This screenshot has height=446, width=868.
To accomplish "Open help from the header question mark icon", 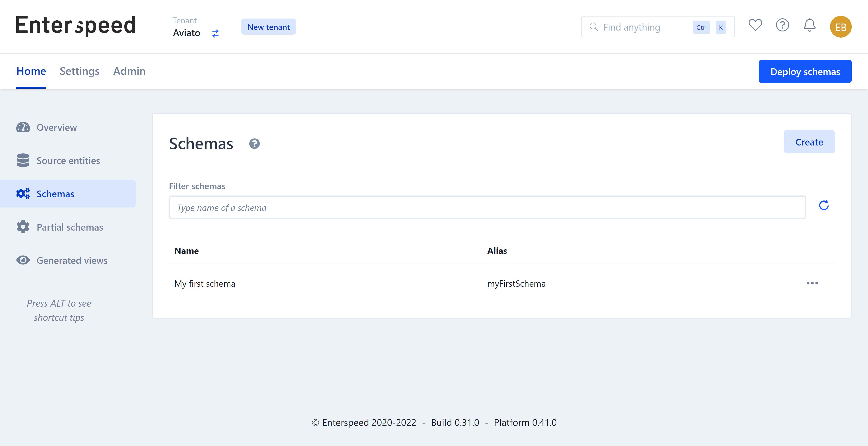I will coord(782,25).
